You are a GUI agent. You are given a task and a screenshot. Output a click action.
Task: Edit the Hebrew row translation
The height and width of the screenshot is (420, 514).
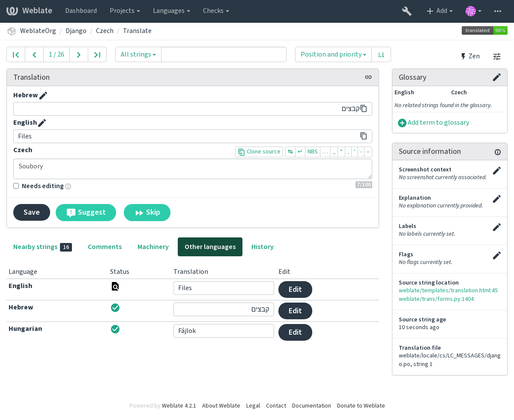(x=295, y=311)
